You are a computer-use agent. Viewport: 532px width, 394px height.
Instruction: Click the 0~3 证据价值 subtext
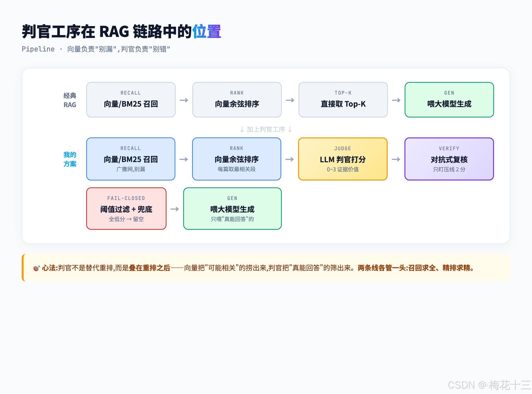coord(343,169)
